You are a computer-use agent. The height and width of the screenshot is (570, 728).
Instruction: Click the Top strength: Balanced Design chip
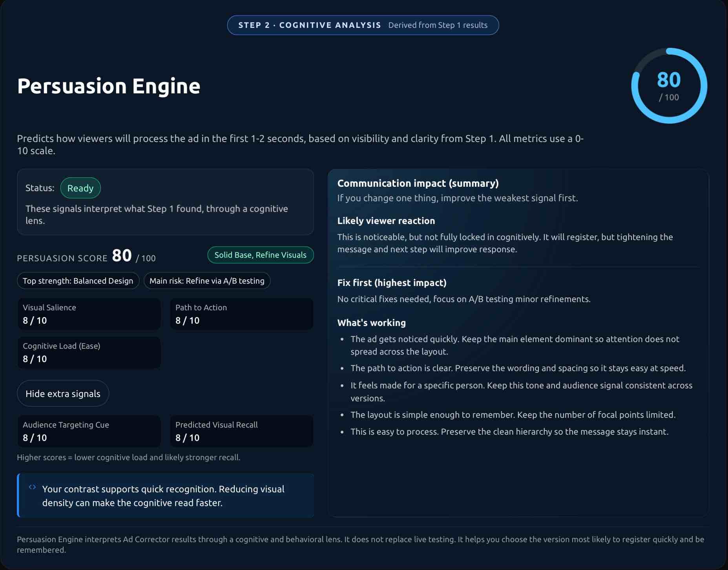(x=78, y=280)
